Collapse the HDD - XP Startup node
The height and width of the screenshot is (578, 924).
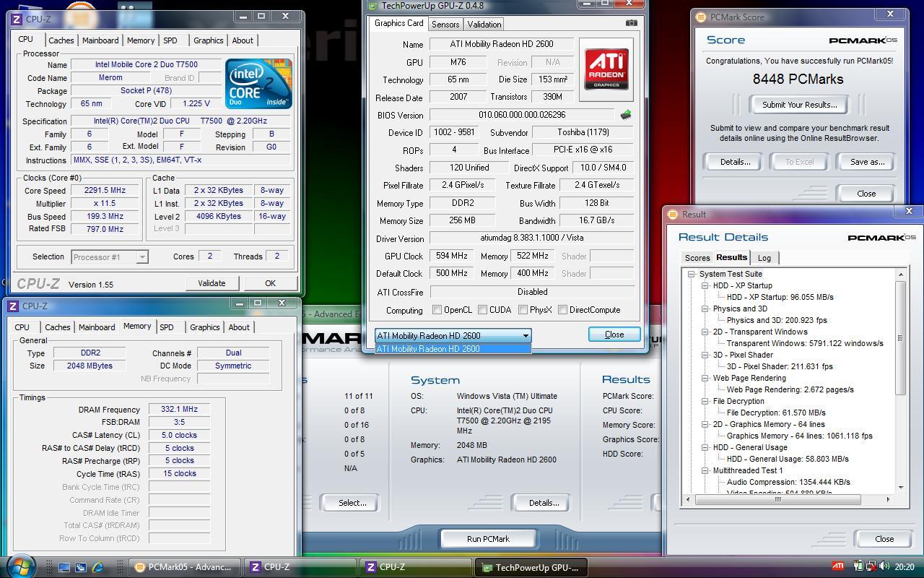coord(705,285)
